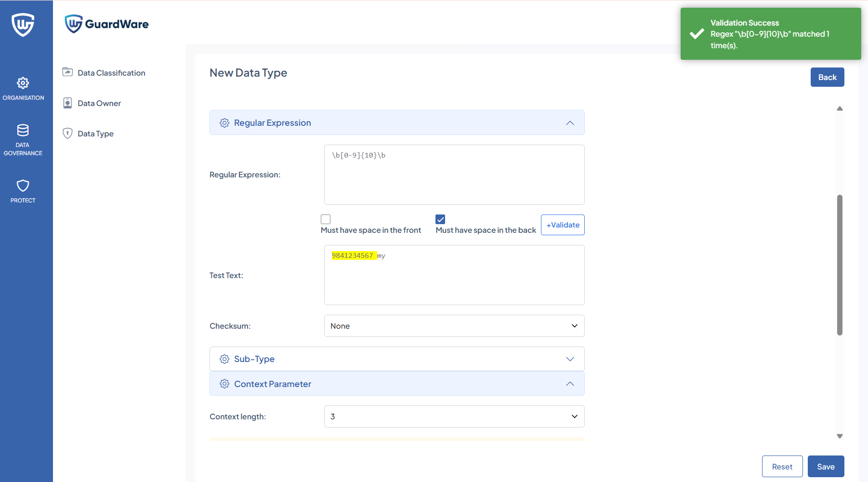
Task: Collapse the Regular Expression section chevron
Action: 570,123
